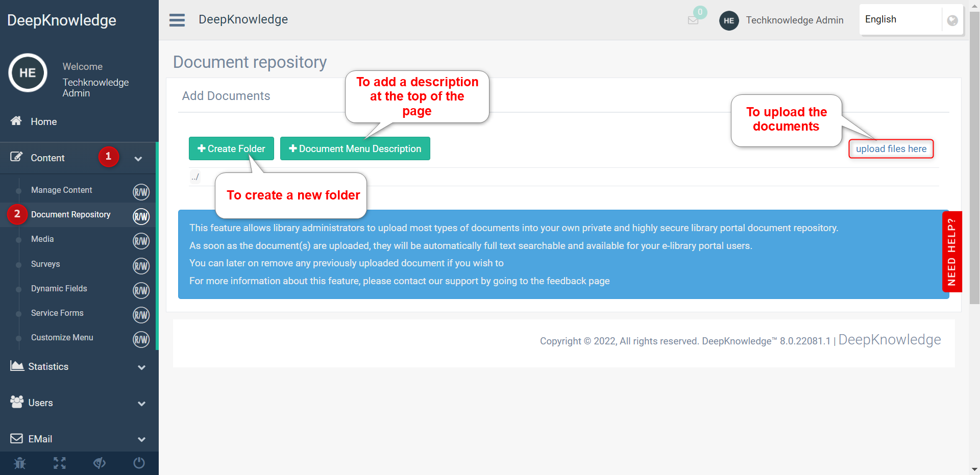This screenshot has height=475, width=980.
Task: Click the R/W badge next to Customize Menu
Action: click(141, 339)
